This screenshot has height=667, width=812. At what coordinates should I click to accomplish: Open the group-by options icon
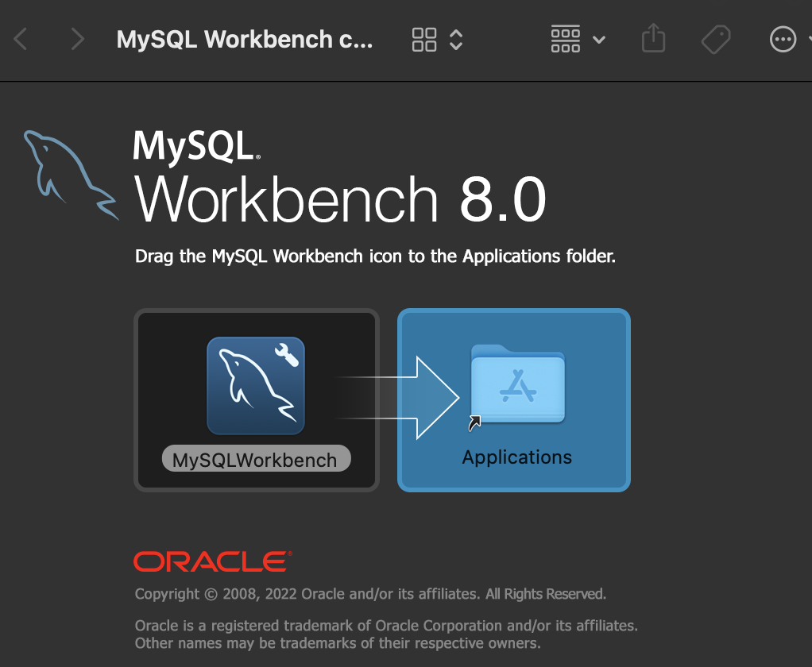566,40
